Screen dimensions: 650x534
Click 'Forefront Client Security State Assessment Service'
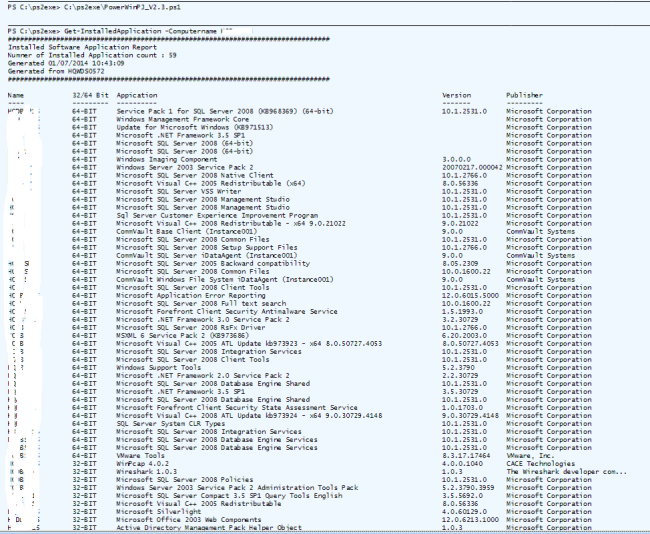point(257,408)
